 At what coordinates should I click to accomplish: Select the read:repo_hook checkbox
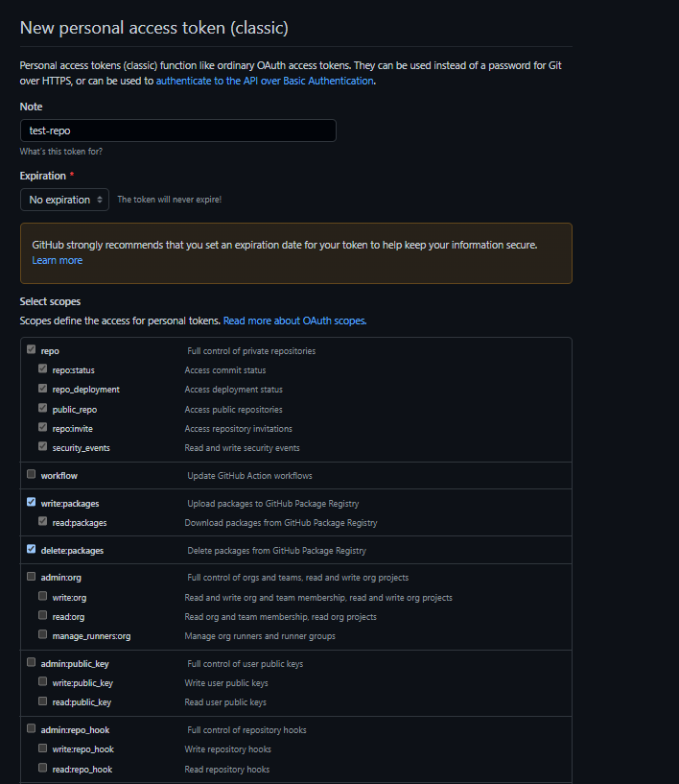coord(43,769)
